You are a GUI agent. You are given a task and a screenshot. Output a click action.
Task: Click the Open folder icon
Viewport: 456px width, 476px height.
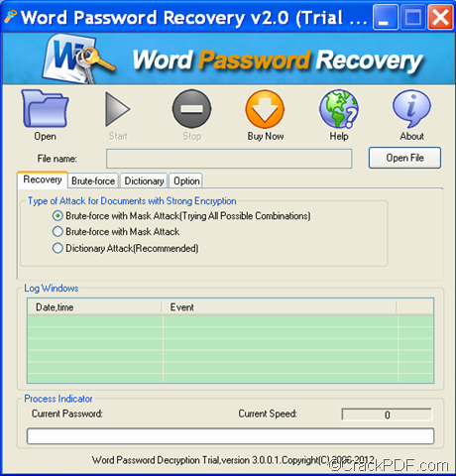coord(45,108)
